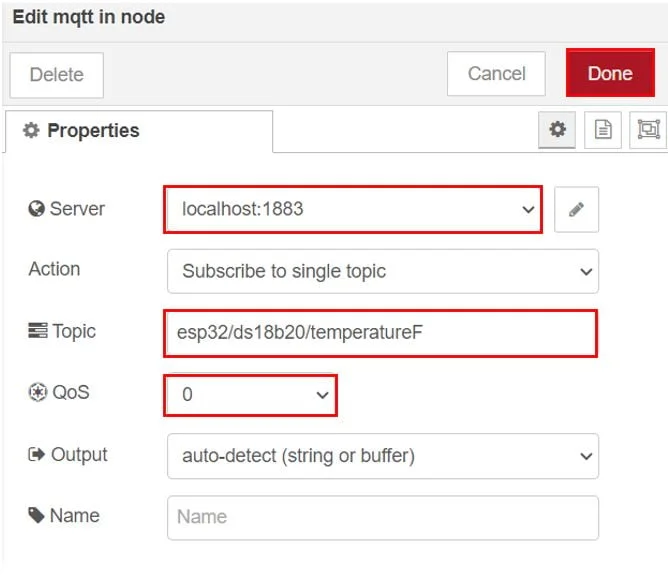Image resolution: width=668 pixels, height=576 pixels.
Task: Open the node appearance icon
Action: [648, 130]
